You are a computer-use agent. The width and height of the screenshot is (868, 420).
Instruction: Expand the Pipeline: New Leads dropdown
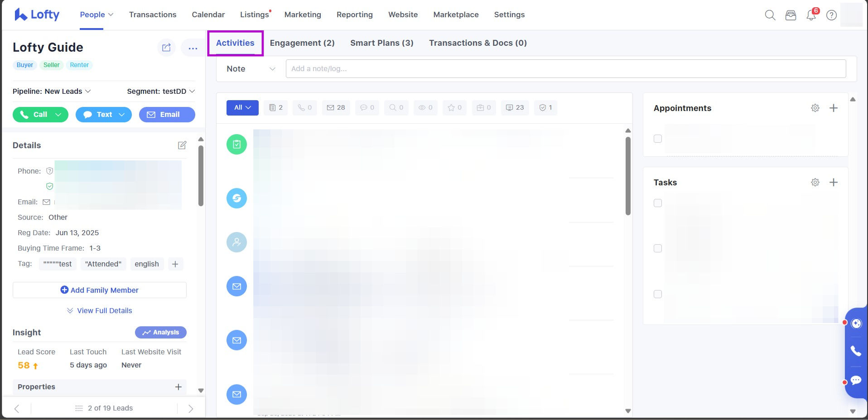point(52,92)
